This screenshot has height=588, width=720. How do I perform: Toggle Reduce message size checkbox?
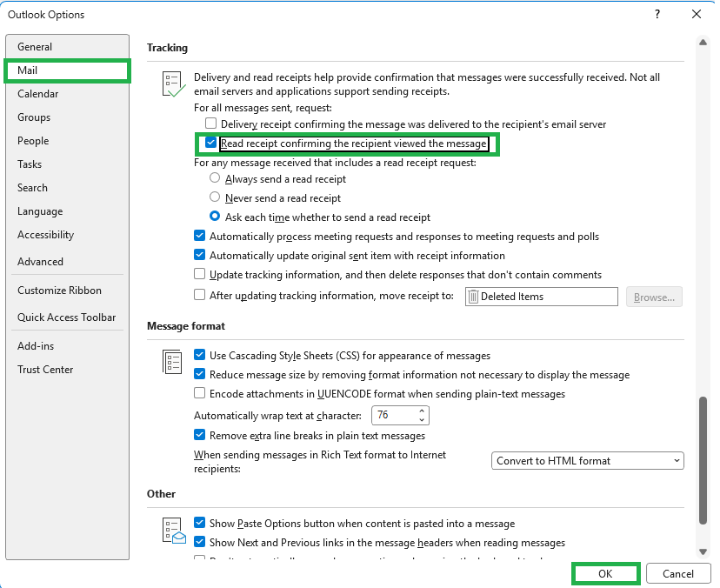(199, 374)
